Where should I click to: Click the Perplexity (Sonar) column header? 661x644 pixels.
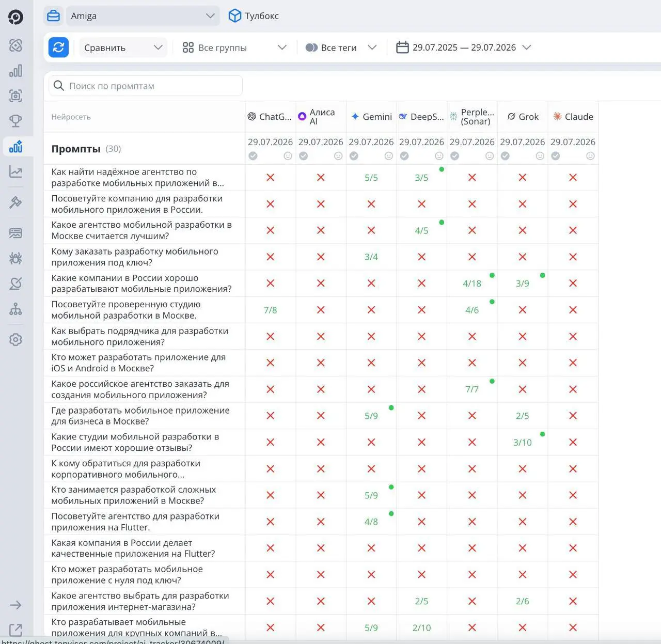click(x=472, y=117)
